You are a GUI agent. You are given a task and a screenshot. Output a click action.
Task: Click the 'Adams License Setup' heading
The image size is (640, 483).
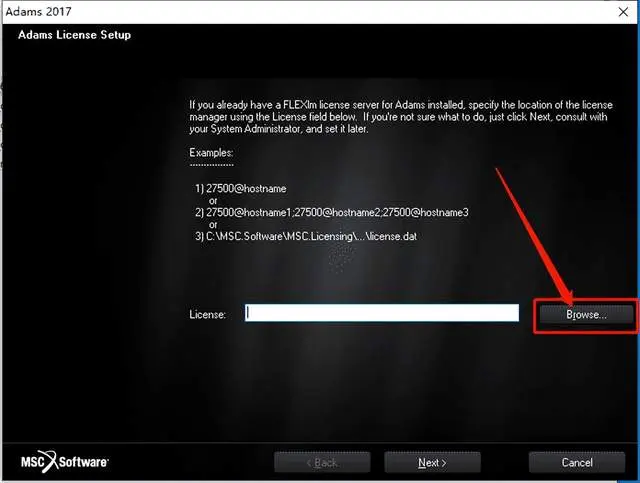[x=74, y=35]
